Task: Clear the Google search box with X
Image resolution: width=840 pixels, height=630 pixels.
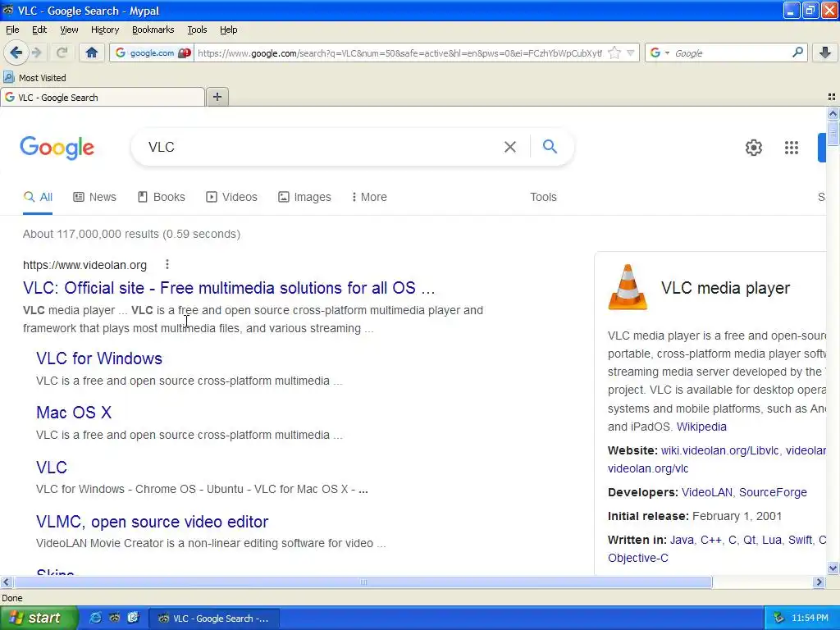Action: pos(510,147)
